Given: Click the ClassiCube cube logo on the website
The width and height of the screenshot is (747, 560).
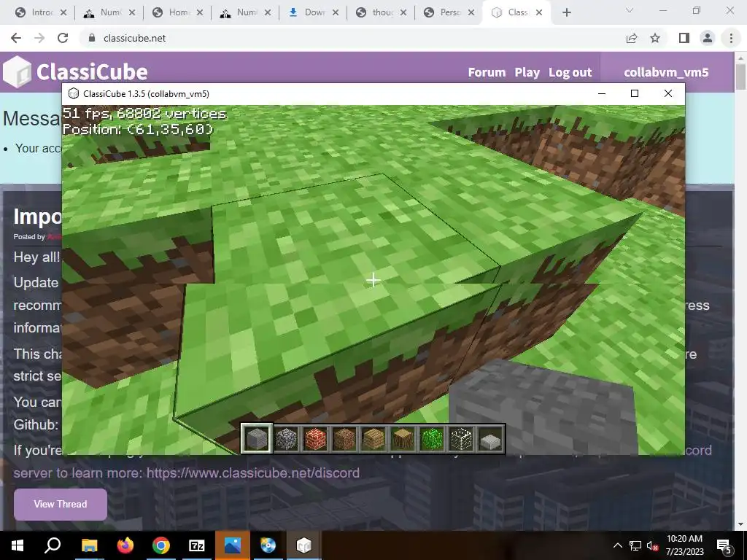Looking at the screenshot, I should pyautogui.click(x=18, y=72).
